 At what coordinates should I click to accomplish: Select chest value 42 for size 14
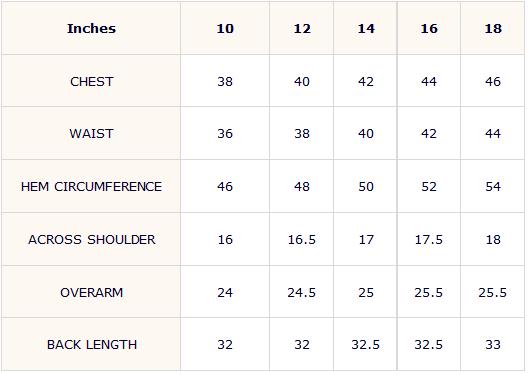366,81
